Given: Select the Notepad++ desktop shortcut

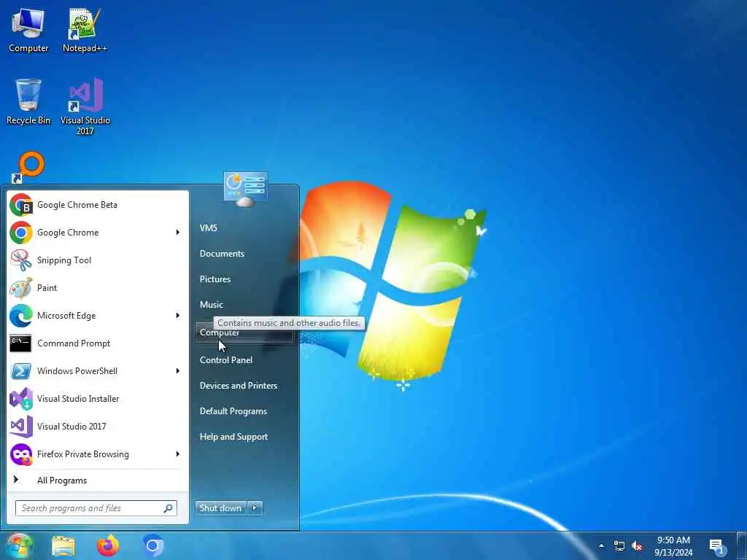Looking at the screenshot, I should (85, 30).
